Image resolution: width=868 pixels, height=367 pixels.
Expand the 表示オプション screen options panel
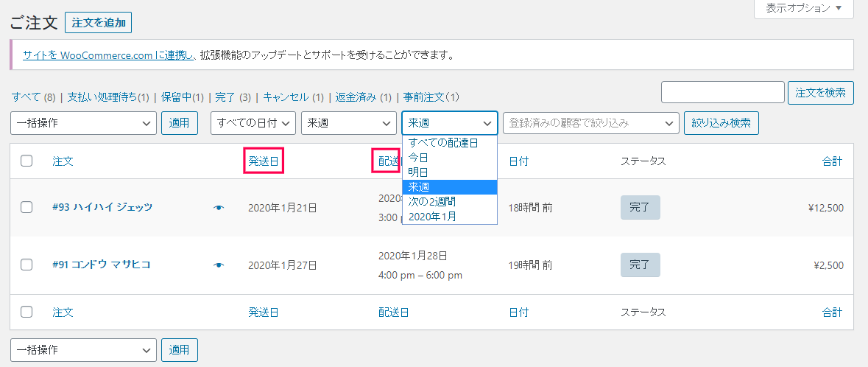[803, 8]
